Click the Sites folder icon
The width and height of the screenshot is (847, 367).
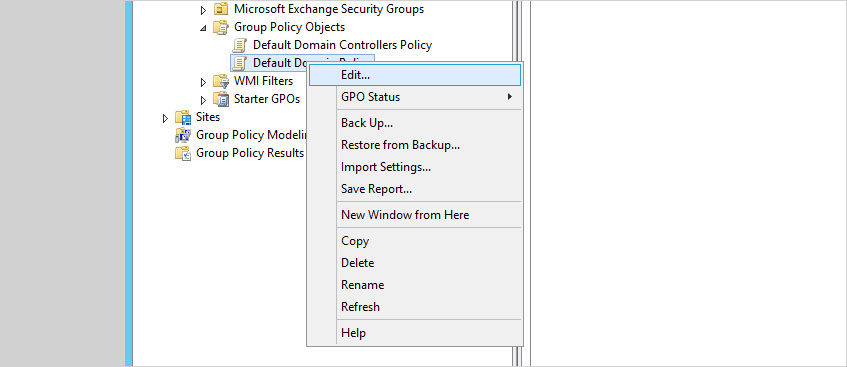(183, 117)
